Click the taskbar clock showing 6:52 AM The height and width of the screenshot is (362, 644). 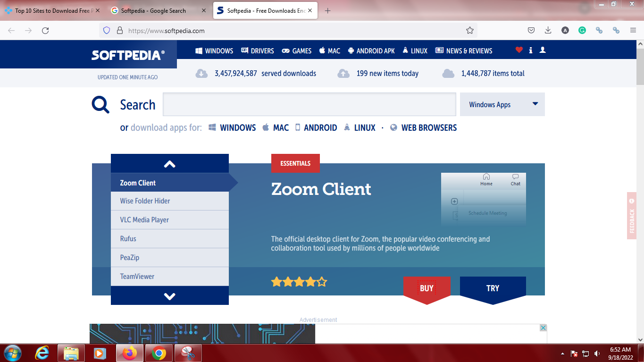tap(620, 353)
